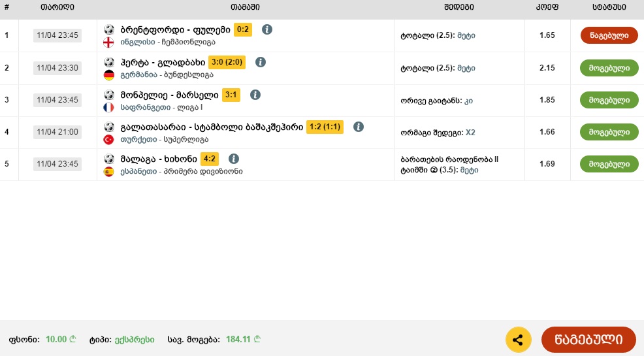This screenshot has width=644, height=356.
Task: Open ინგლისი - ჩემპიონლიგა league link
Action: tap(168, 42)
